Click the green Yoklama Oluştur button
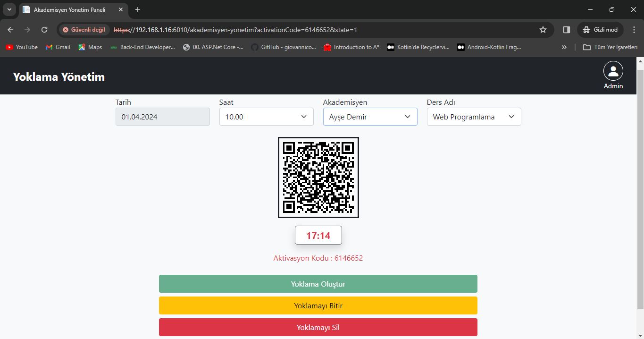This screenshot has height=339, width=644. pyautogui.click(x=318, y=284)
